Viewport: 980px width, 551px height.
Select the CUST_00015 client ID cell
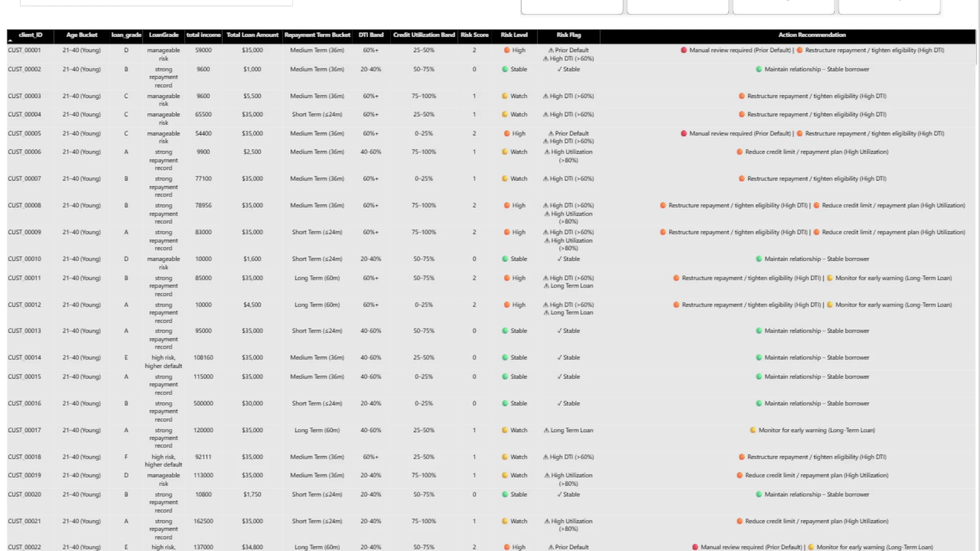(24, 377)
